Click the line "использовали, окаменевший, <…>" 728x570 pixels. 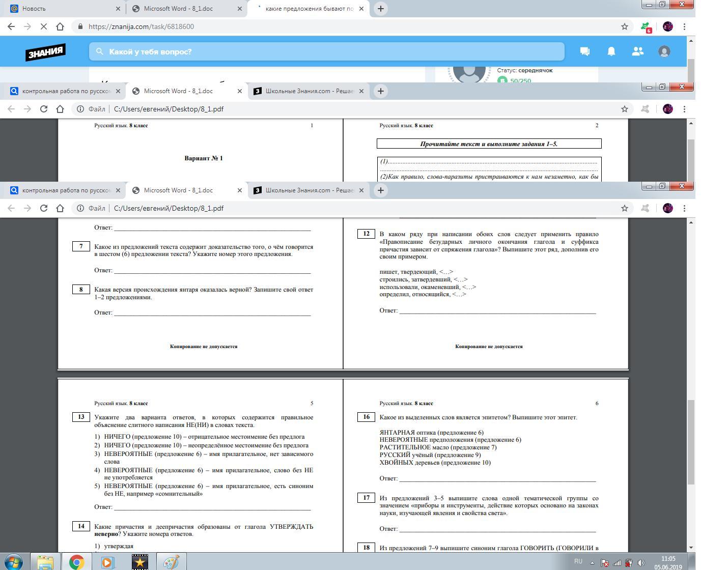pyautogui.click(x=428, y=287)
